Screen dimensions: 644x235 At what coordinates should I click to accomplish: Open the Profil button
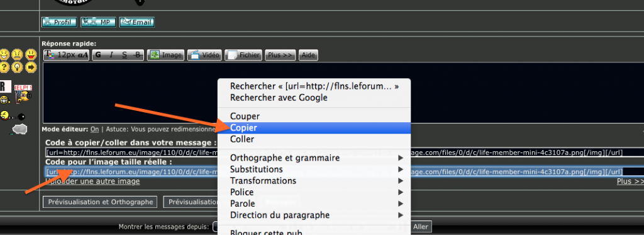pos(59,22)
